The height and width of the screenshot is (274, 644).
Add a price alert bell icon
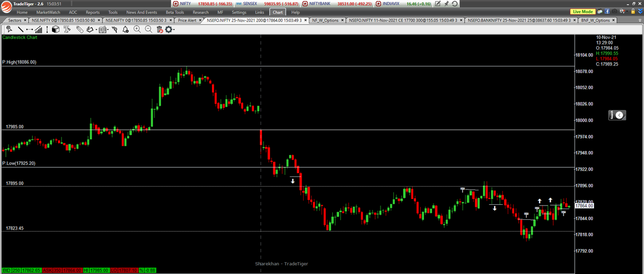[126, 29]
